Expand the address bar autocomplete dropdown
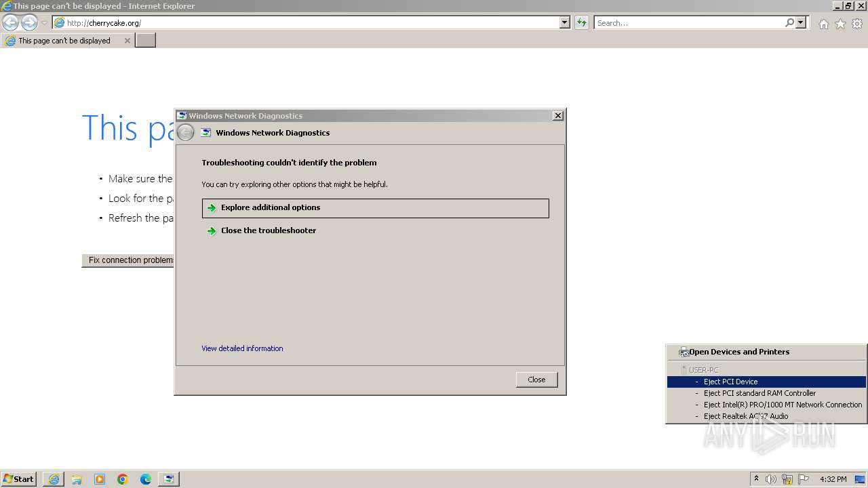The height and width of the screenshot is (488, 868). point(565,23)
